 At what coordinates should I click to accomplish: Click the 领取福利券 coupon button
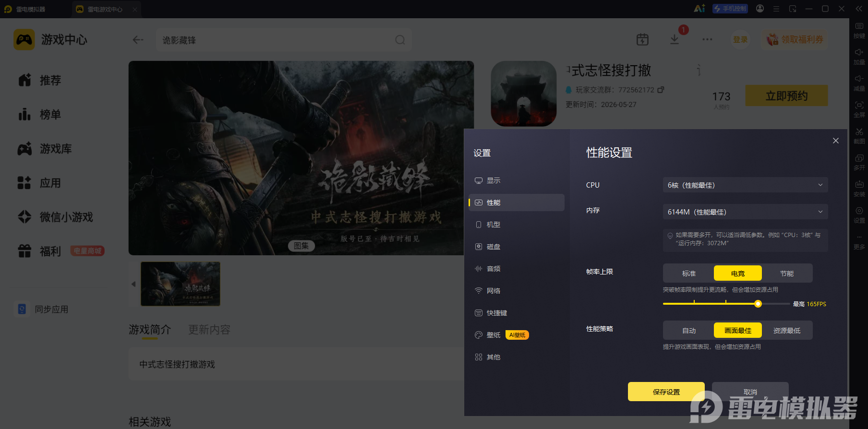tap(795, 39)
